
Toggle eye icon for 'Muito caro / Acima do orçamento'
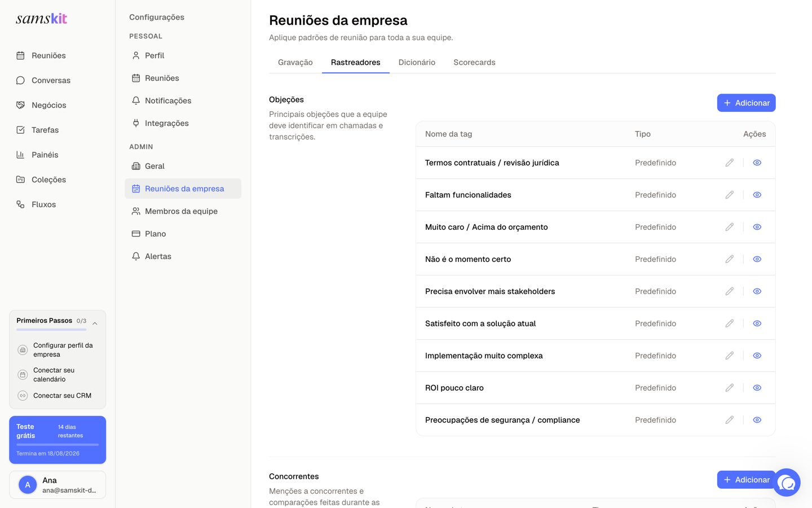[757, 227]
